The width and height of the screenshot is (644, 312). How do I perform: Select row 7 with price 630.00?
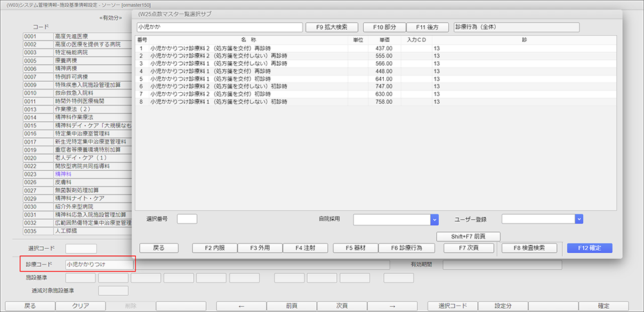(x=376, y=93)
